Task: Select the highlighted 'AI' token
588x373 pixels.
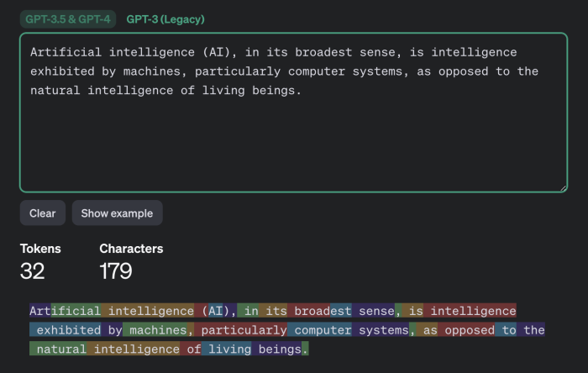Action: point(214,311)
